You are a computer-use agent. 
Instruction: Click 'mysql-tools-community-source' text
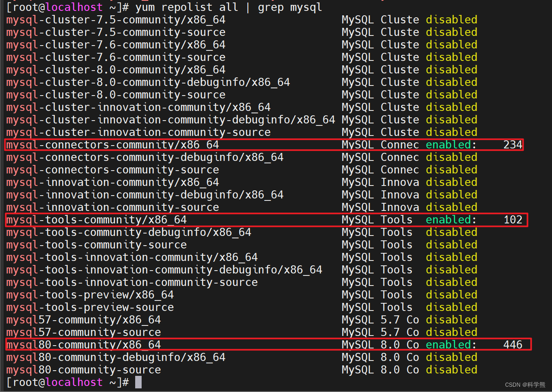pyautogui.click(x=96, y=245)
